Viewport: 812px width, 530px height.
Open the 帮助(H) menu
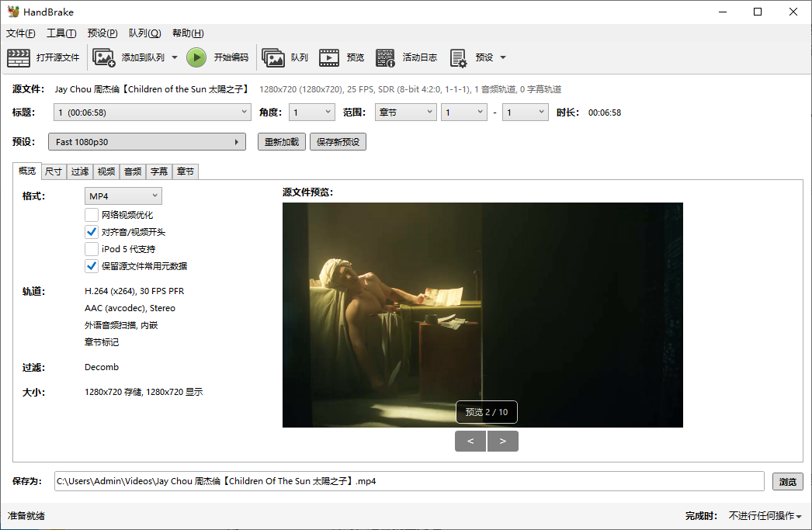(188, 33)
